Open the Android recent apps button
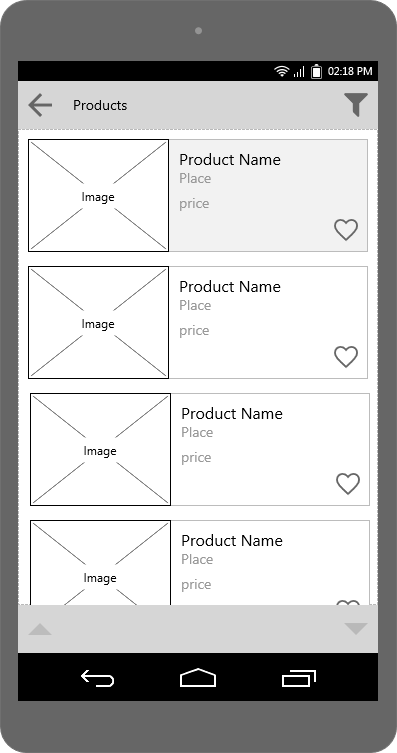The height and width of the screenshot is (753, 397). pyautogui.click(x=299, y=678)
